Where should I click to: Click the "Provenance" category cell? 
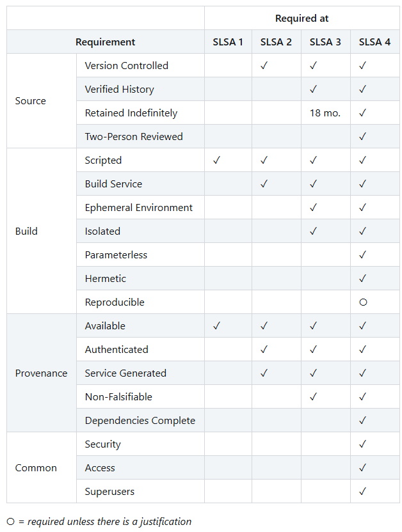click(x=41, y=373)
